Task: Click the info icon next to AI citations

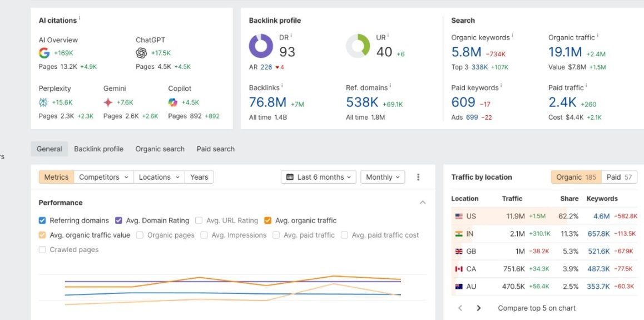Action: pyautogui.click(x=80, y=18)
